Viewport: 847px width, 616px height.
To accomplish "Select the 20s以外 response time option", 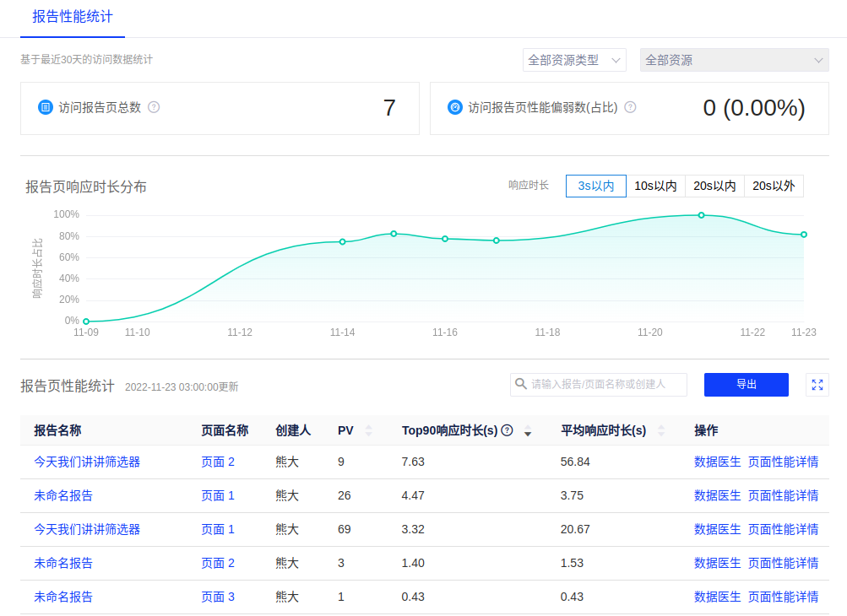I will coord(774,186).
